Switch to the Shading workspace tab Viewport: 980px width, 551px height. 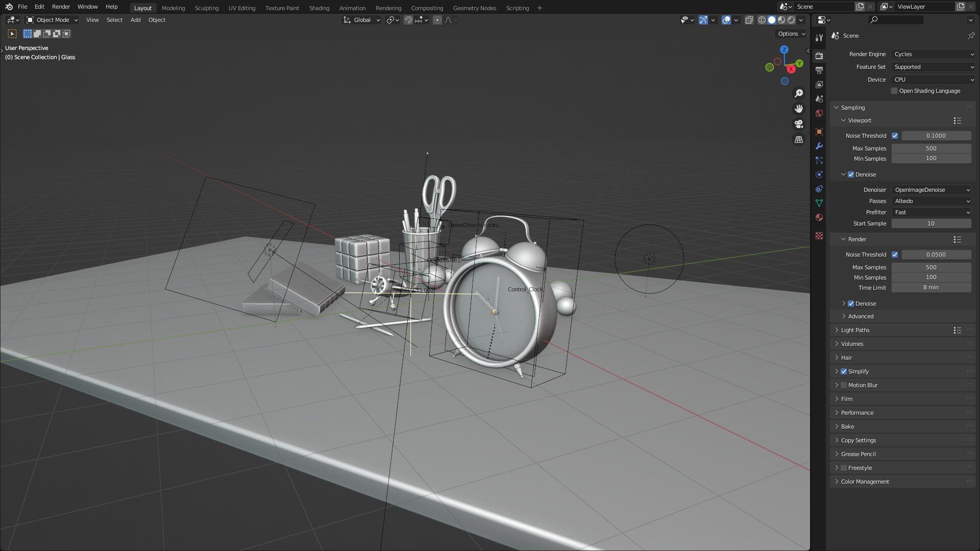click(x=319, y=8)
